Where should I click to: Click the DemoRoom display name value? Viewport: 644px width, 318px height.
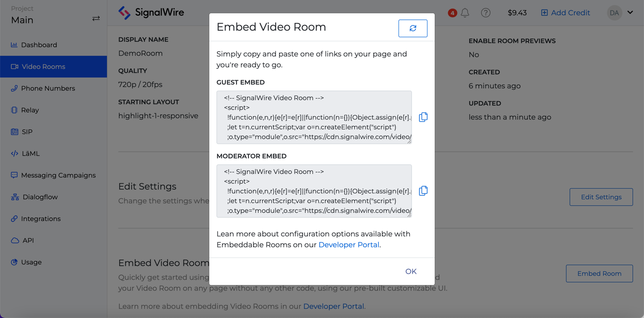click(140, 53)
